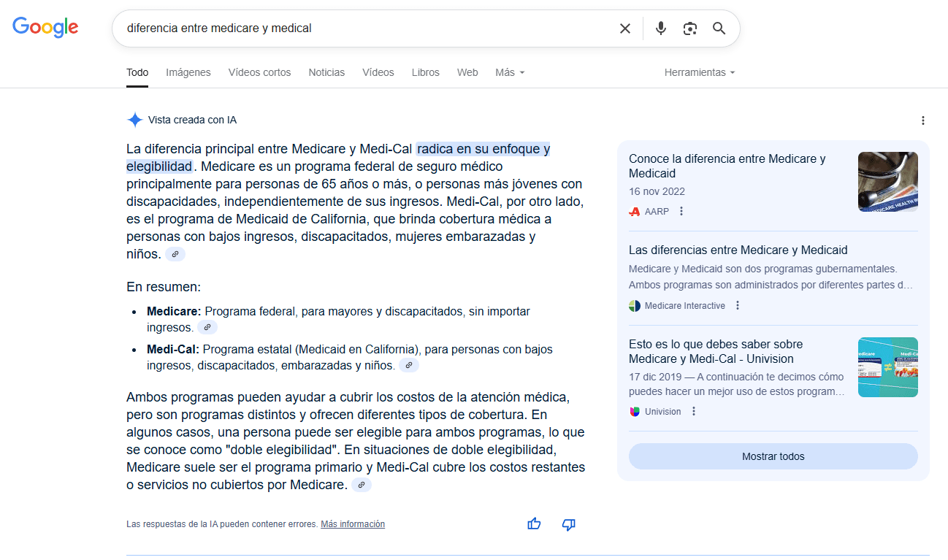Open 'Conoce la diferencia entre Medicare y Medicaid'
The image size is (948, 560).
(727, 166)
